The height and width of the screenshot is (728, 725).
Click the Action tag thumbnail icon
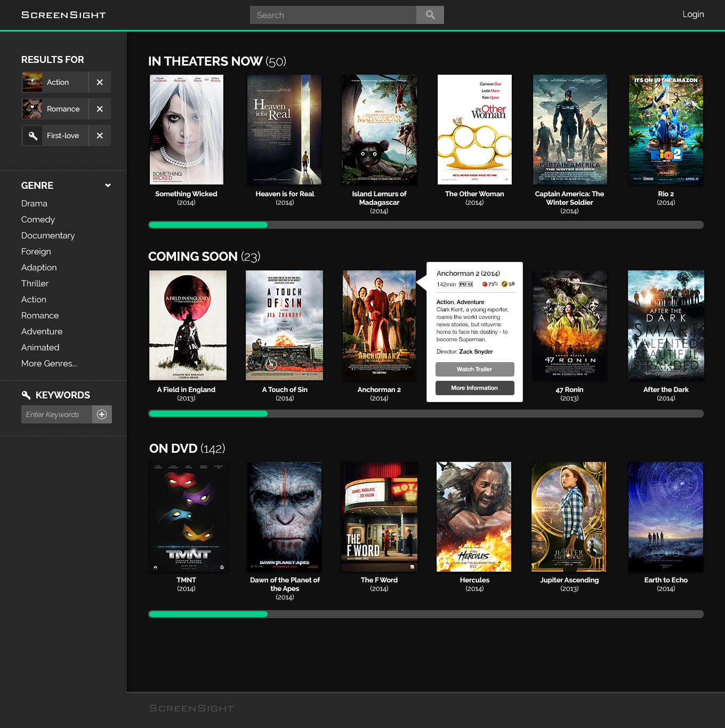tap(32, 82)
